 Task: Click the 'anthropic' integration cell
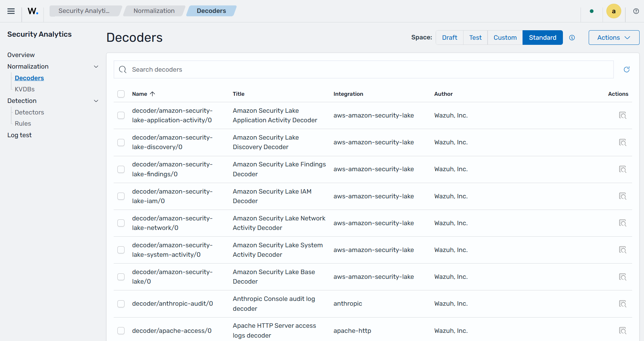[348, 304]
